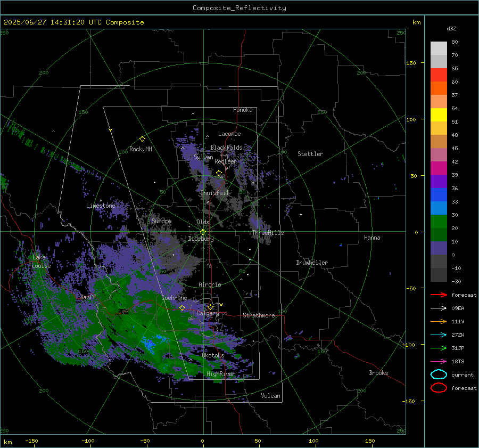Screen dimensions: 479x448
Task: Click the Composite_Reflectivity title
Action: point(239,8)
